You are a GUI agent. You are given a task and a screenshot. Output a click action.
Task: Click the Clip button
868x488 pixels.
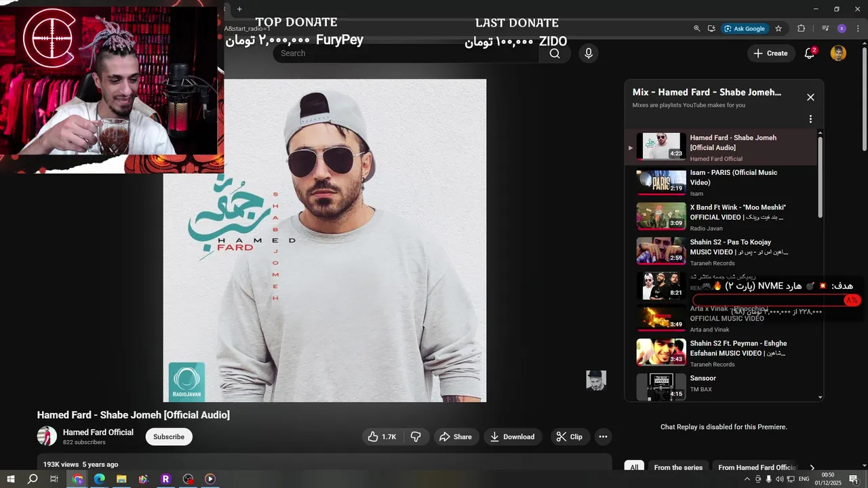570,437
